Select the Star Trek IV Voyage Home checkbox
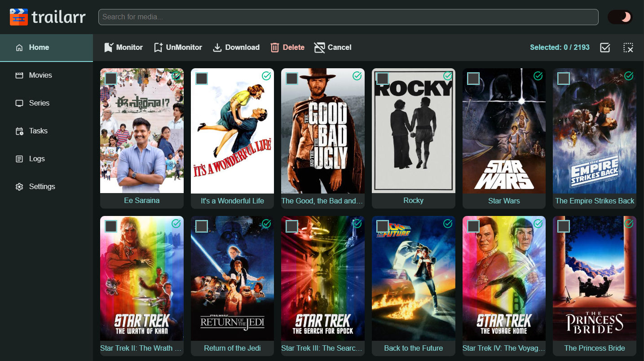 point(473,226)
